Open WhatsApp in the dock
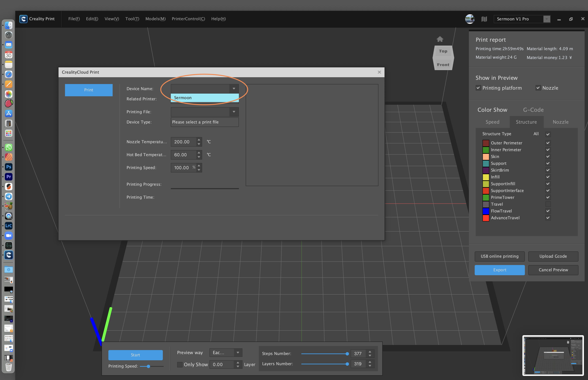This screenshot has height=380, width=588. 9,147
